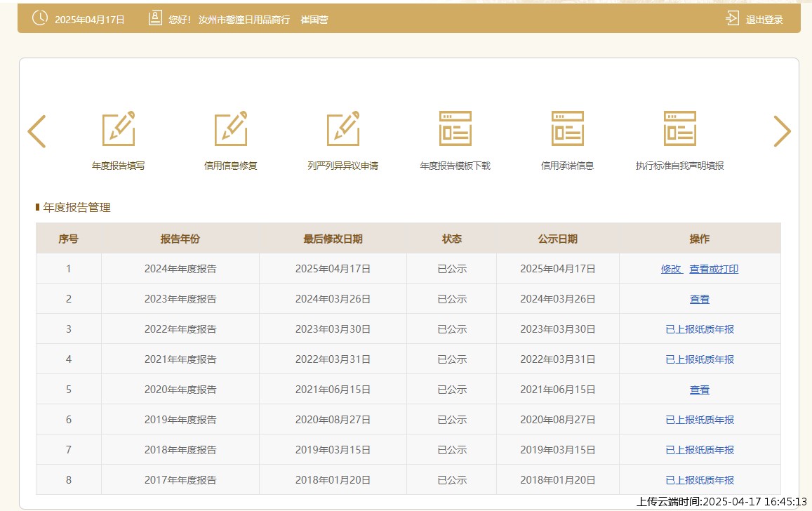Click publication date 2020年08月27日
Viewport: 812px width, 511px height.
558,419
